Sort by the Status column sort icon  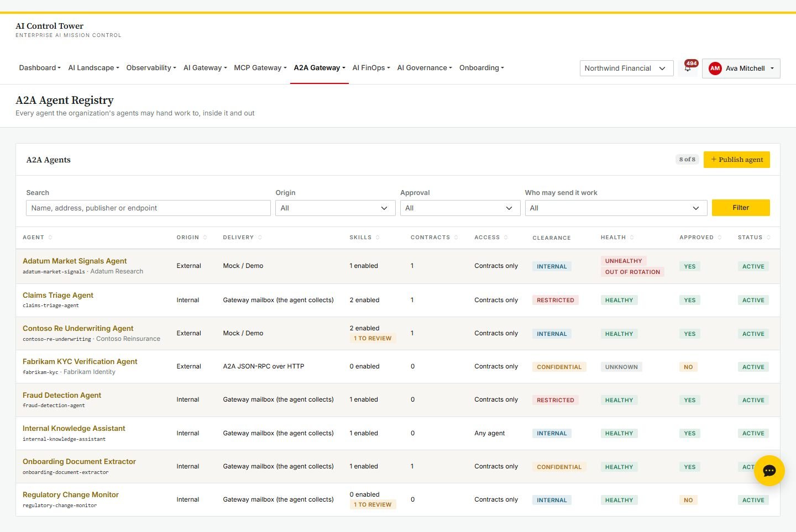coord(768,238)
